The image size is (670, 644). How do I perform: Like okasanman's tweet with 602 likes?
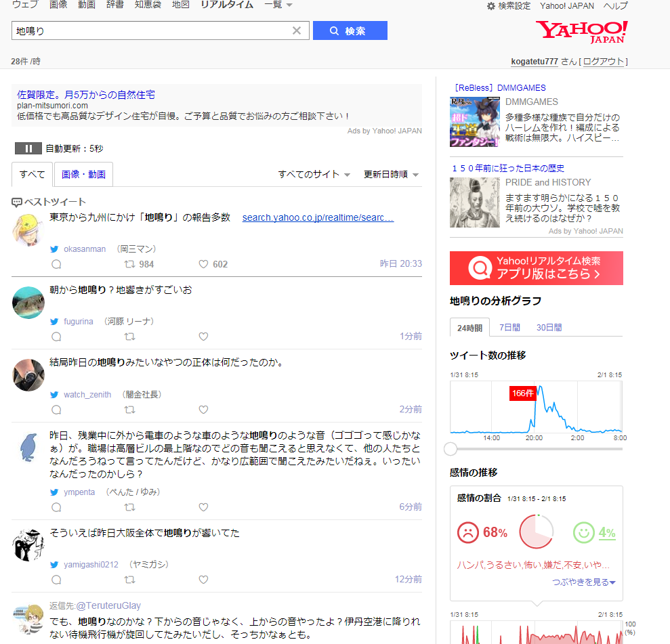click(x=203, y=264)
